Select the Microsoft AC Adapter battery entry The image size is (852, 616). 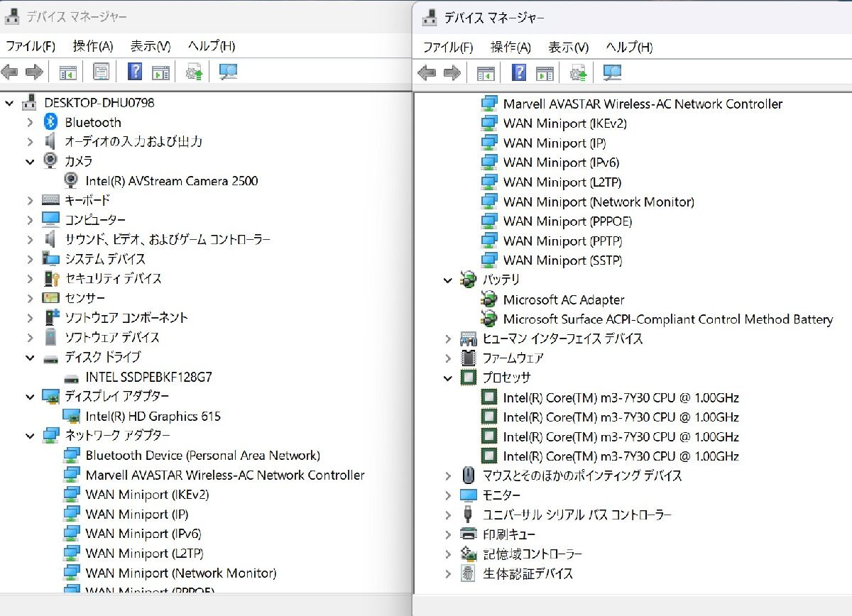(x=564, y=299)
